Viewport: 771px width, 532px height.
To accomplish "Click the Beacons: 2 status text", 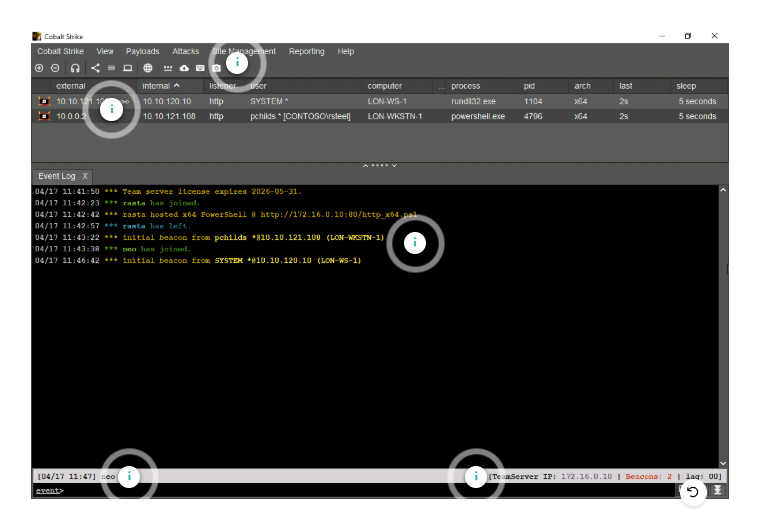I will pos(648,476).
